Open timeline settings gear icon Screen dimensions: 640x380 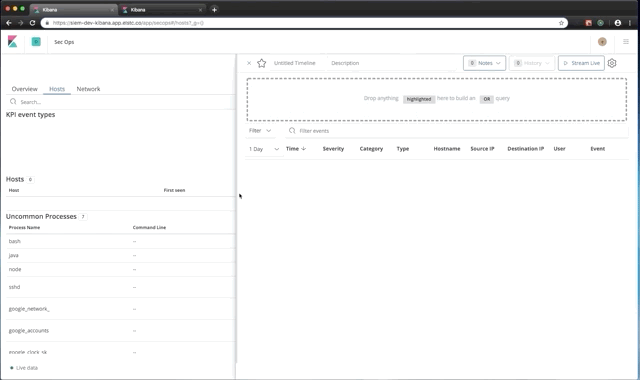click(x=612, y=63)
